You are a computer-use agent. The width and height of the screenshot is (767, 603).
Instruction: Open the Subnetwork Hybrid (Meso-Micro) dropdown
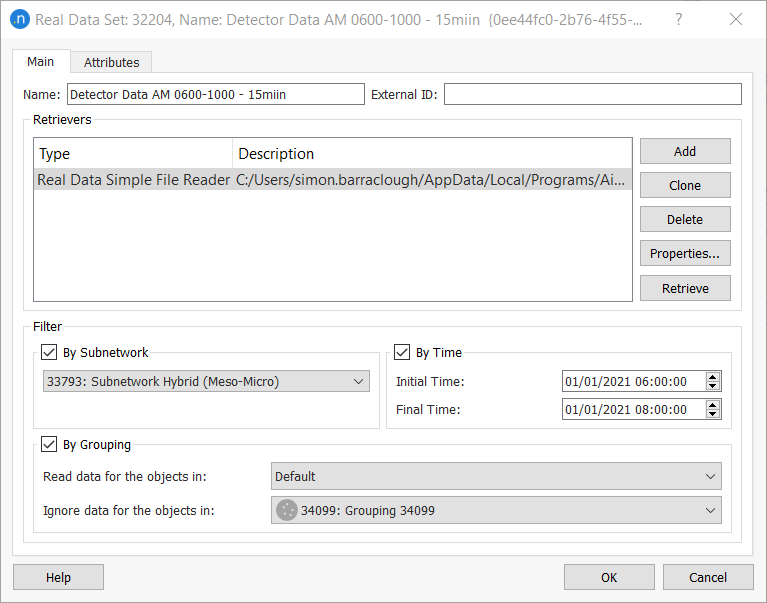(x=206, y=381)
